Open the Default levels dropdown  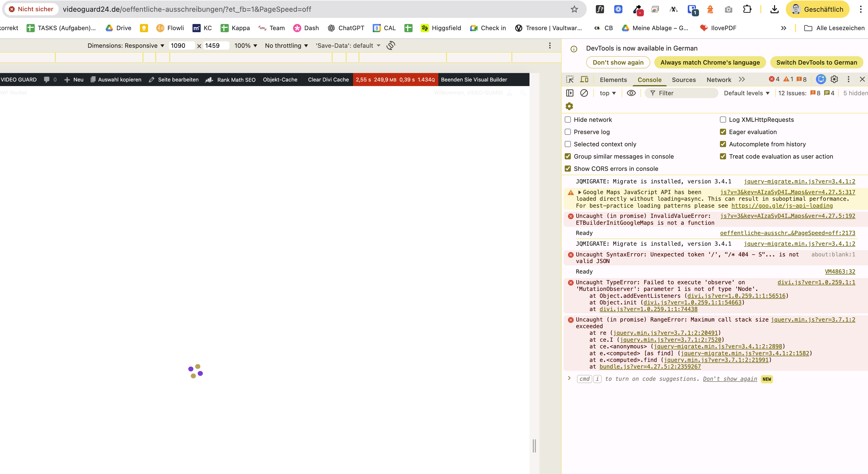(x=746, y=93)
